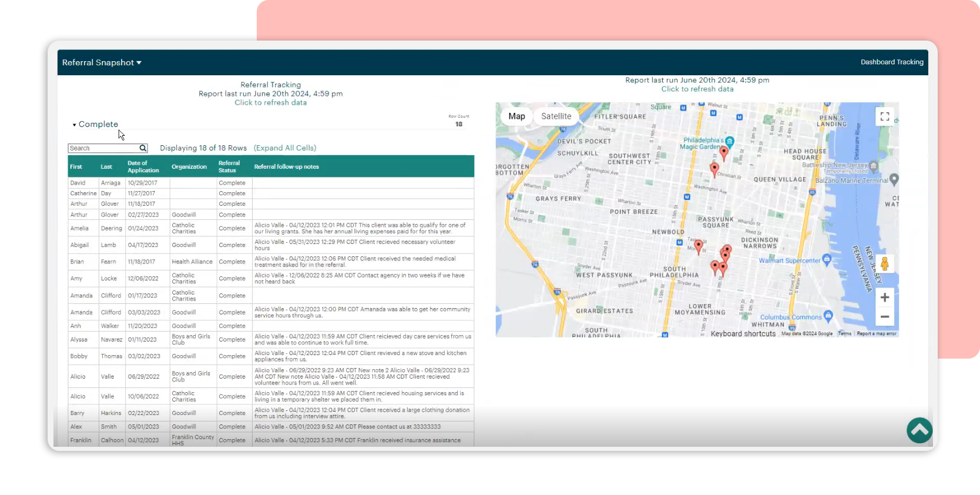Screen dimensions: 980x495
Task: Click Report a map error link
Action: (x=877, y=333)
